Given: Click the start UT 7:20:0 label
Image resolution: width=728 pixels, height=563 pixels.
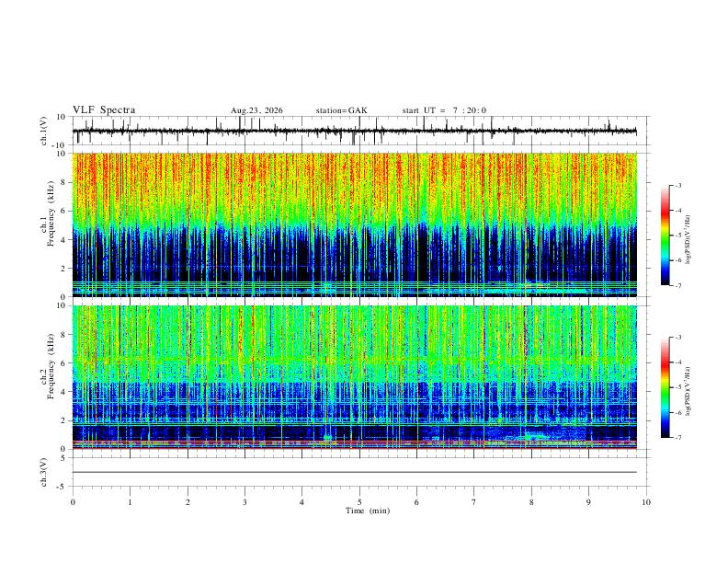Looking at the screenshot, I should (444, 110).
